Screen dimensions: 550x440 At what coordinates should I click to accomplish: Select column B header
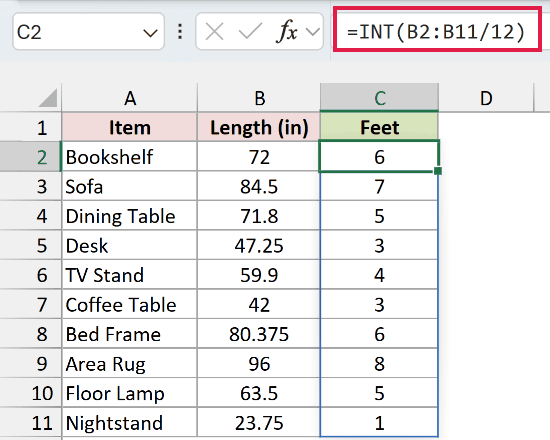(x=259, y=98)
